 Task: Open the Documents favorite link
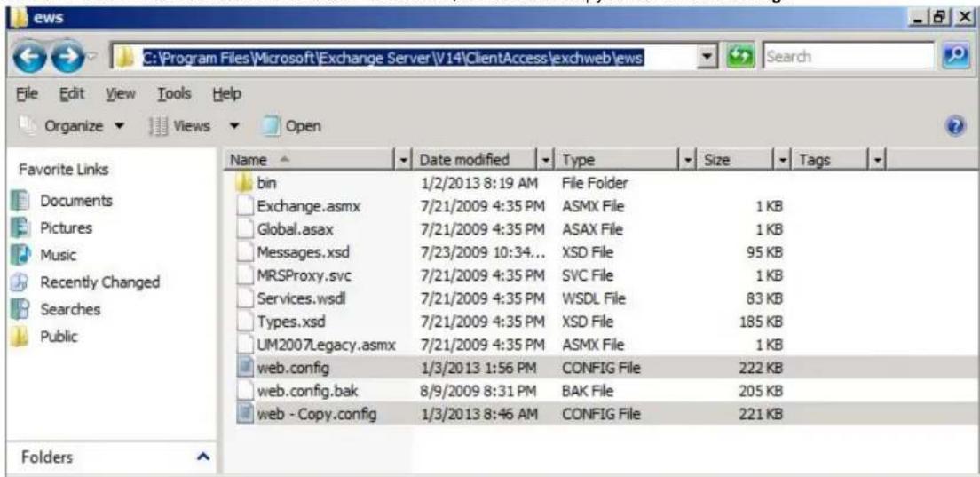[x=76, y=202]
